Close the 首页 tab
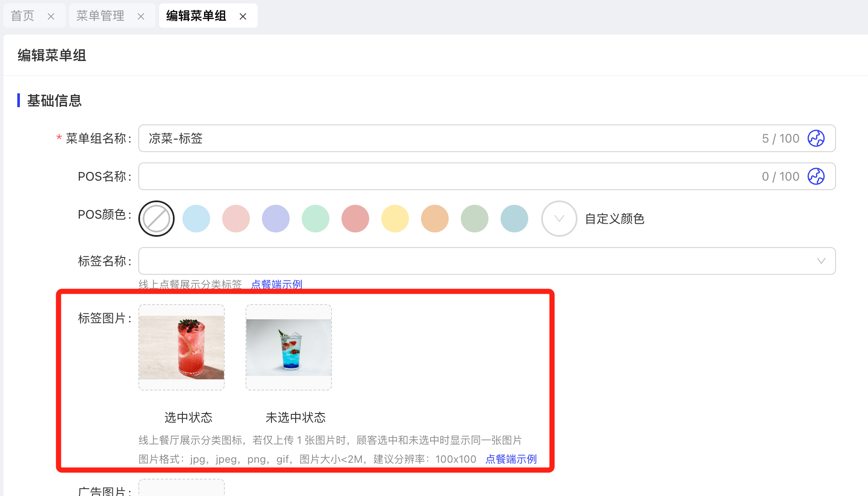The width and height of the screenshot is (868, 496). click(51, 16)
